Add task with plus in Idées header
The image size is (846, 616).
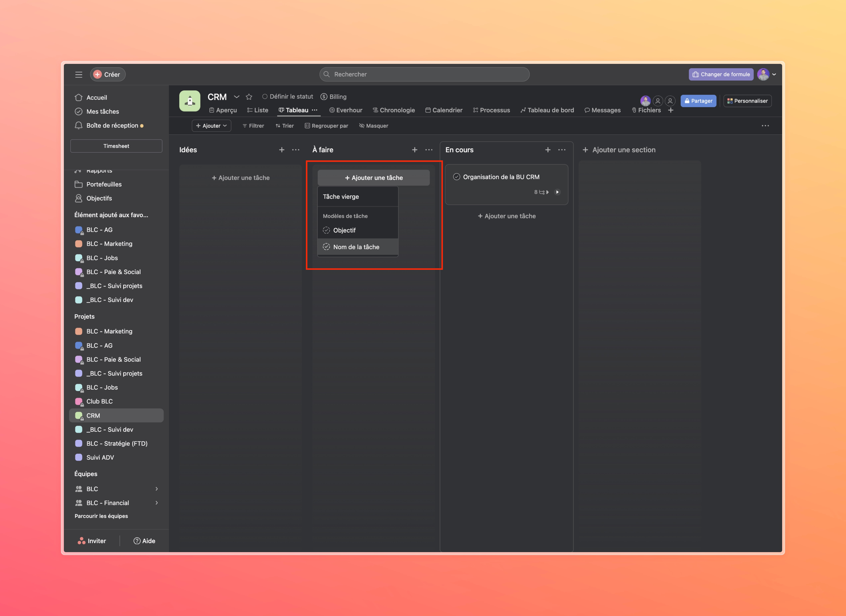pyautogui.click(x=282, y=150)
